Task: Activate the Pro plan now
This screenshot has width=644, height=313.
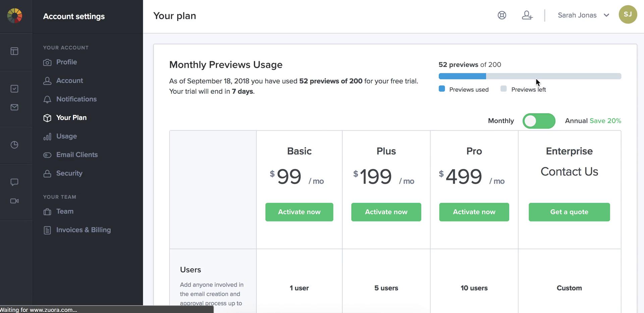Action: (x=474, y=212)
